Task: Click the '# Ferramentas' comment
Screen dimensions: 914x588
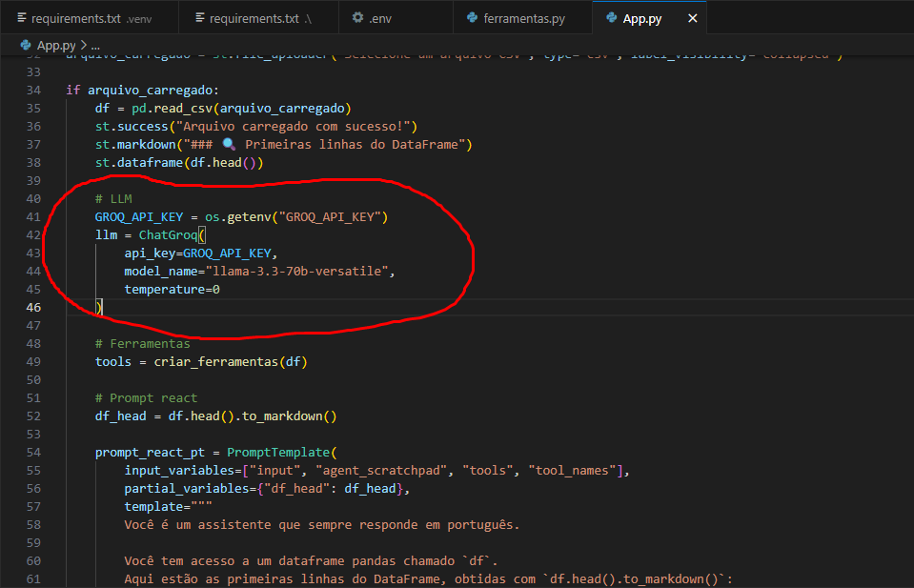Action: point(142,344)
